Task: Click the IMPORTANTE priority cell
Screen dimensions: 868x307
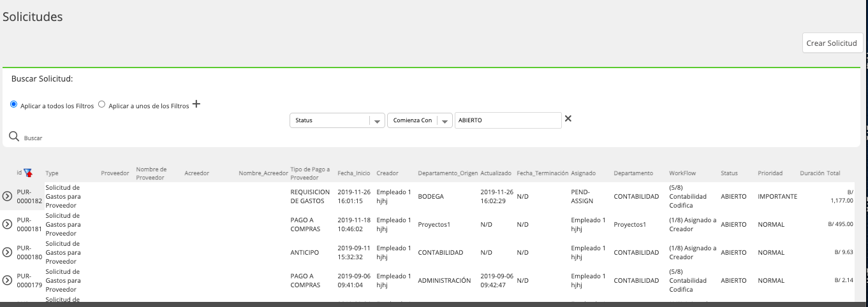Action: coord(777,196)
